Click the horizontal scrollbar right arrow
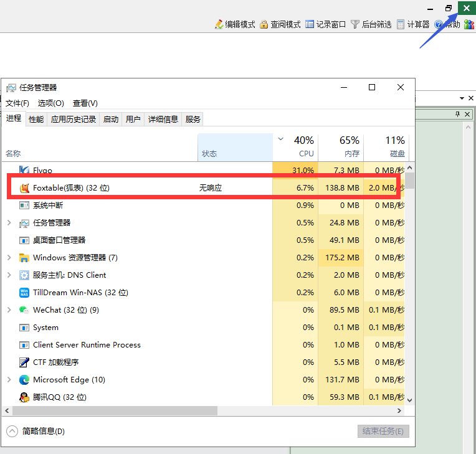Screen dimensions: 476x454 coord(399,410)
